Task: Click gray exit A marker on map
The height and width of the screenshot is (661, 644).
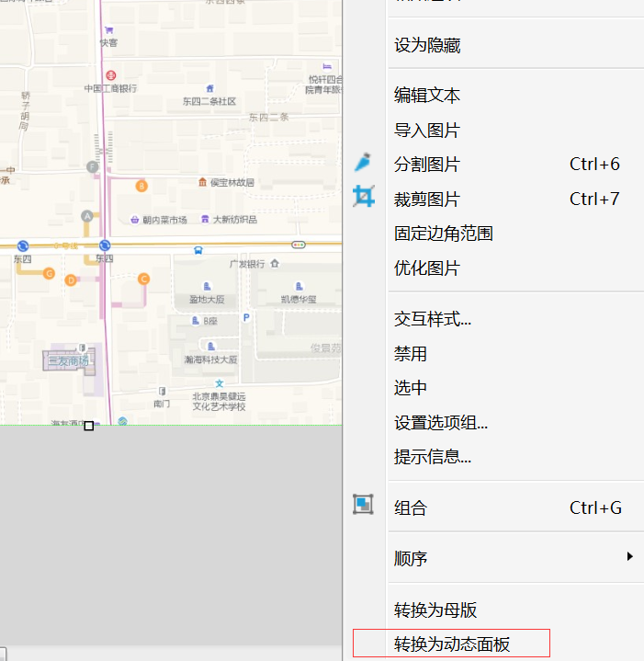Action: click(x=87, y=217)
